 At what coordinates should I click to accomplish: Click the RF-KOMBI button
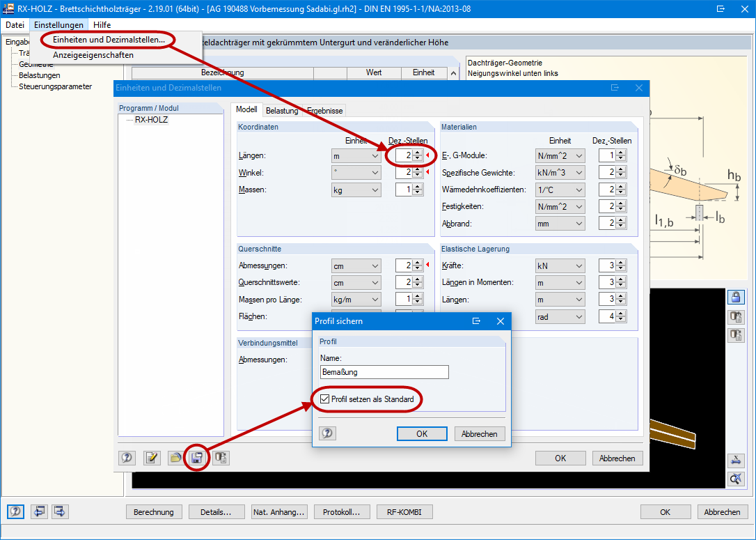pos(404,512)
